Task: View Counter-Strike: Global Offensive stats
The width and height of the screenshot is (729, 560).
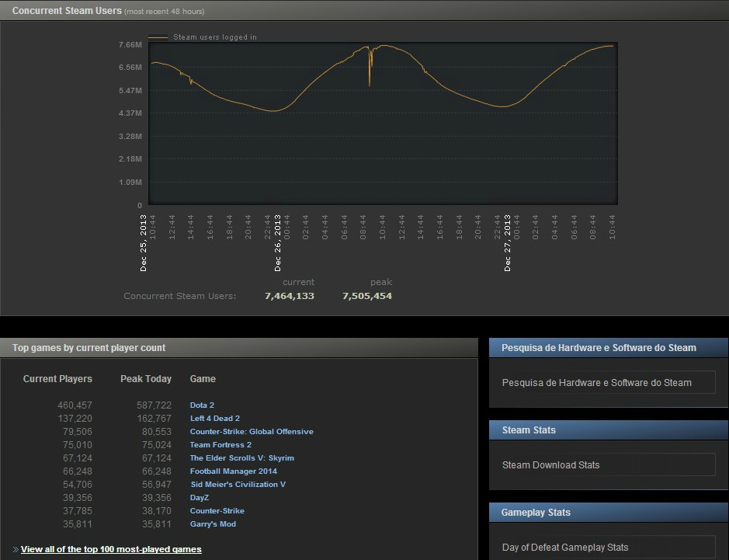Action: [x=252, y=431]
